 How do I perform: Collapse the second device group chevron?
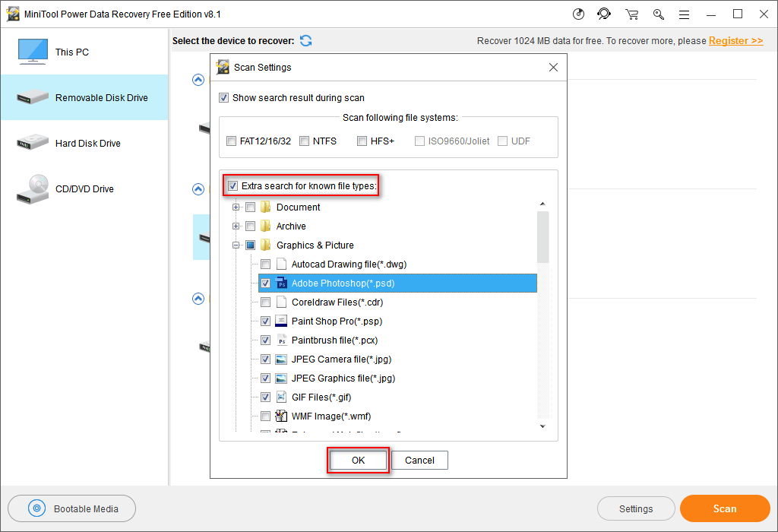[198, 189]
